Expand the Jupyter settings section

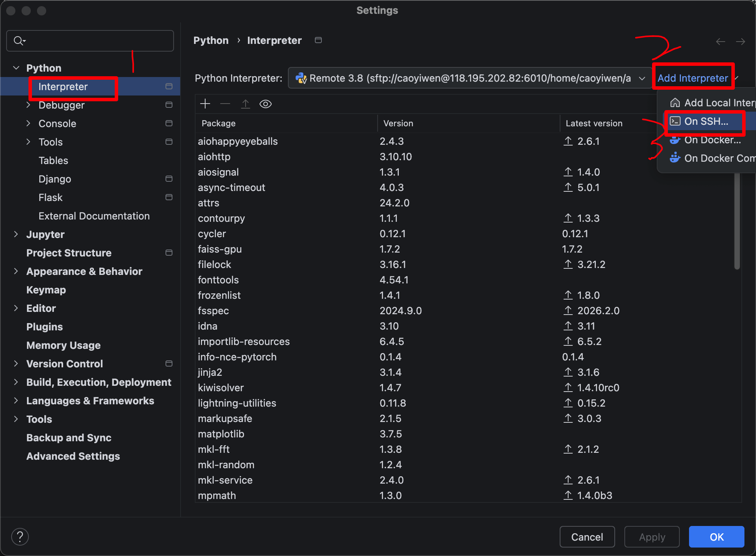[x=16, y=234]
